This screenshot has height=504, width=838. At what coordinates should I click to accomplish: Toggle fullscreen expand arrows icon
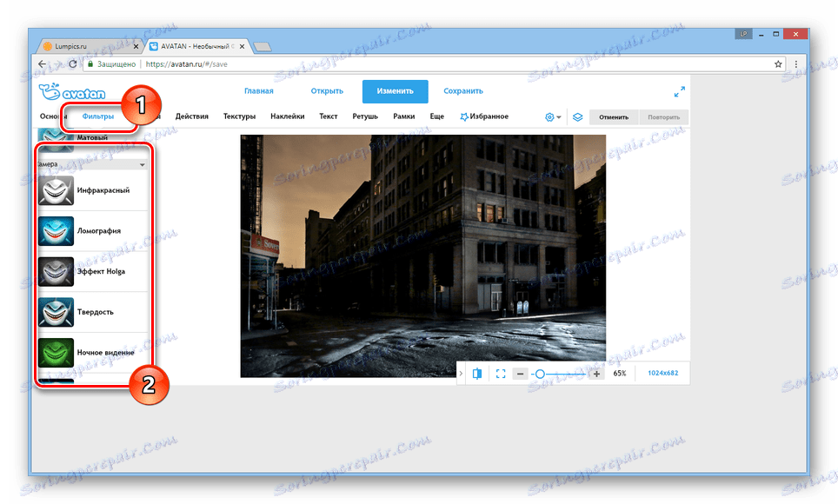679,92
